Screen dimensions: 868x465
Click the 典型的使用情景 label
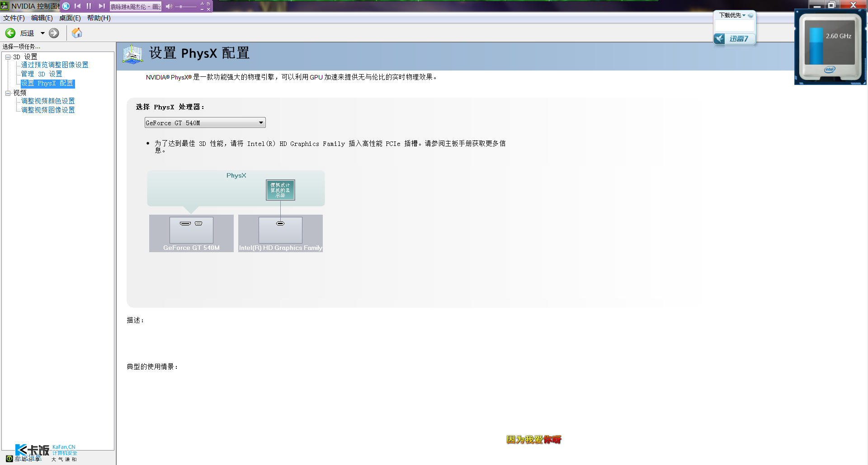tap(152, 367)
